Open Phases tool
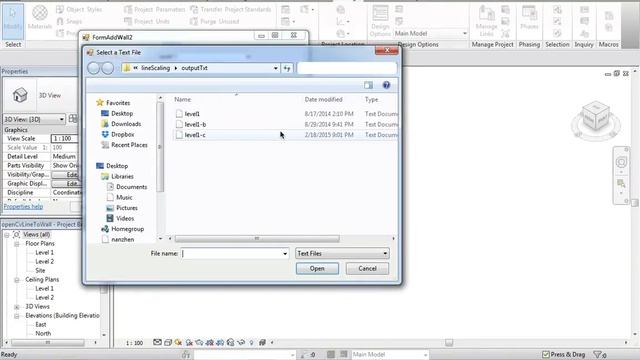The height and width of the screenshot is (360, 640). [529, 18]
